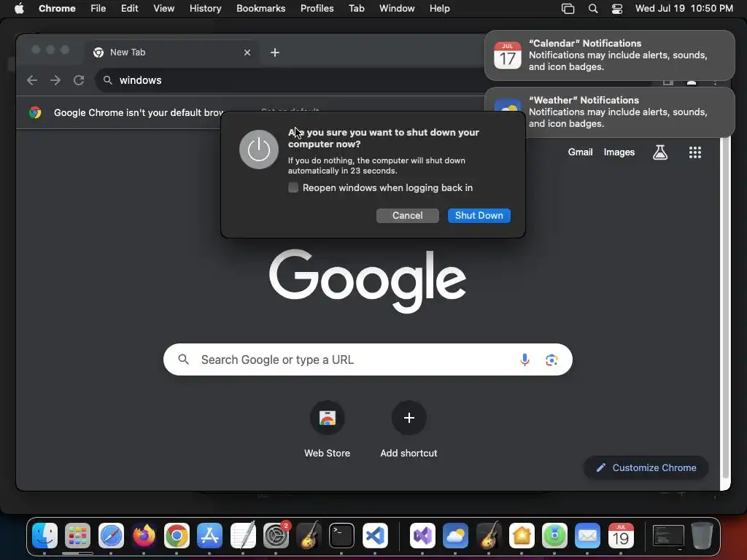
Task: Search by image with Google Lens icon
Action: [x=551, y=360]
